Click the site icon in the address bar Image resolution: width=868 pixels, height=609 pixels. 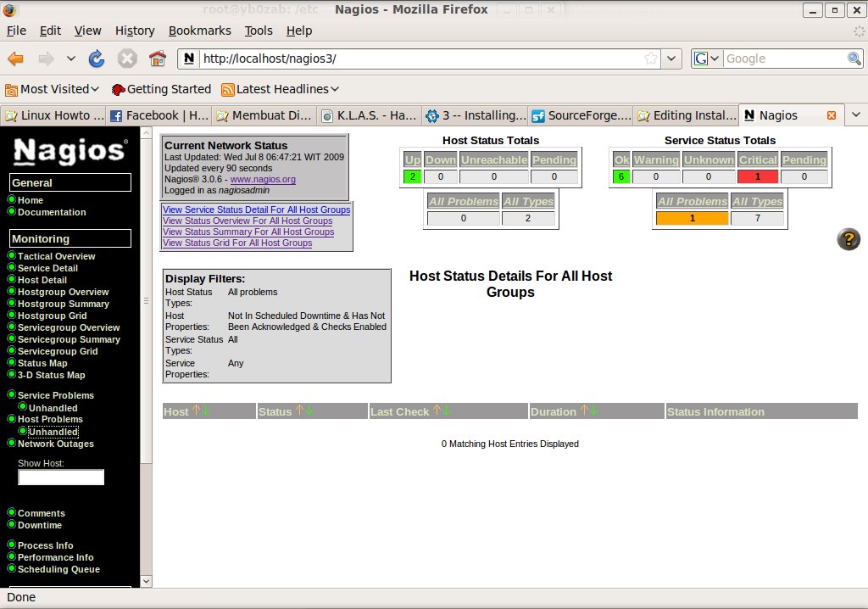189,59
